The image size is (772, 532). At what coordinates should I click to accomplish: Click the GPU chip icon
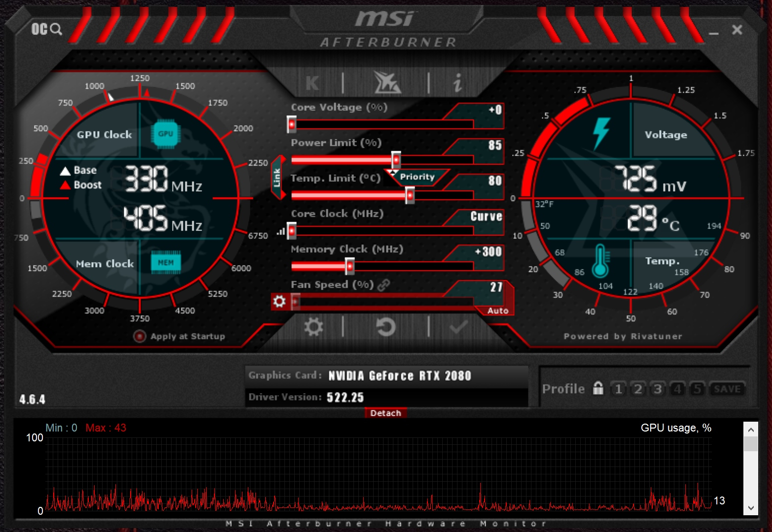click(166, 133)
